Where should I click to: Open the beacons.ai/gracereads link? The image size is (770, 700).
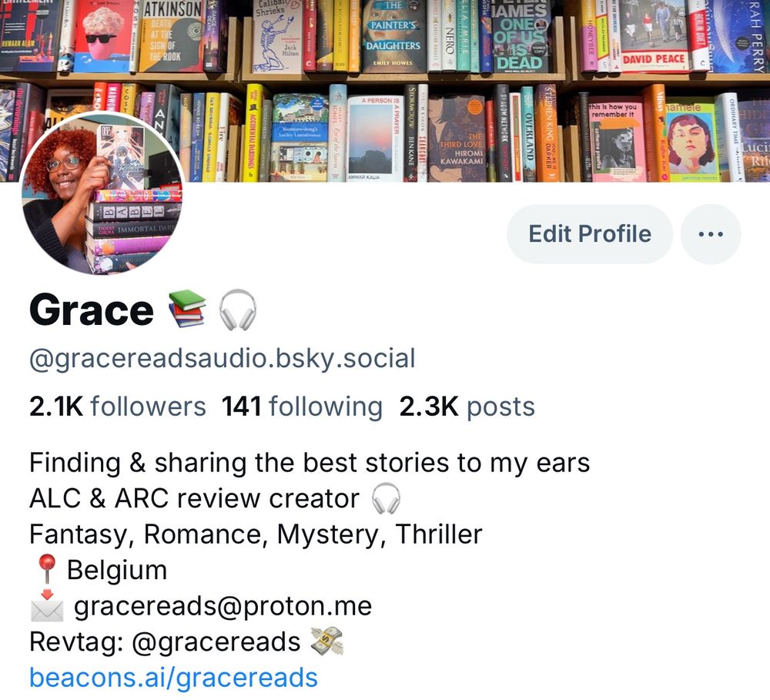(173, 678)
